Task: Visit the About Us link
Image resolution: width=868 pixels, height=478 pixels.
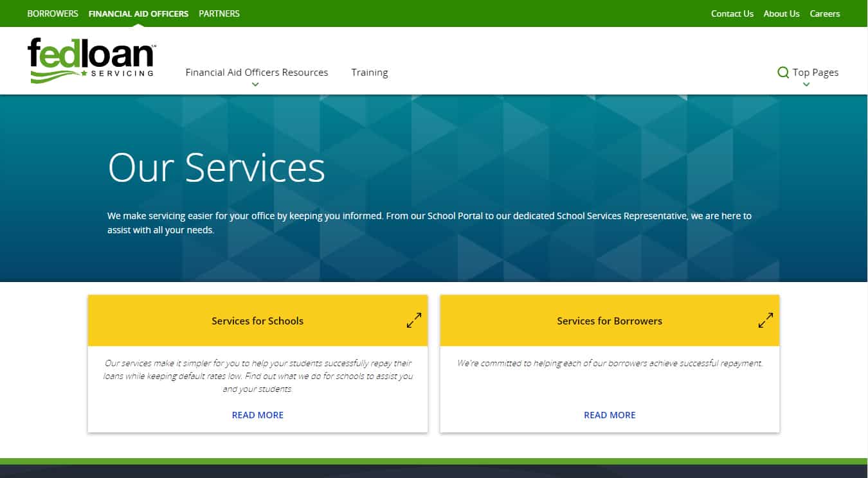Action: point(781,13)
